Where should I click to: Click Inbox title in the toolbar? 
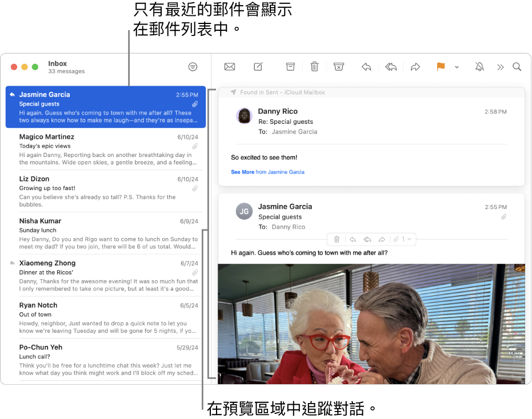(x=57, y=63)
